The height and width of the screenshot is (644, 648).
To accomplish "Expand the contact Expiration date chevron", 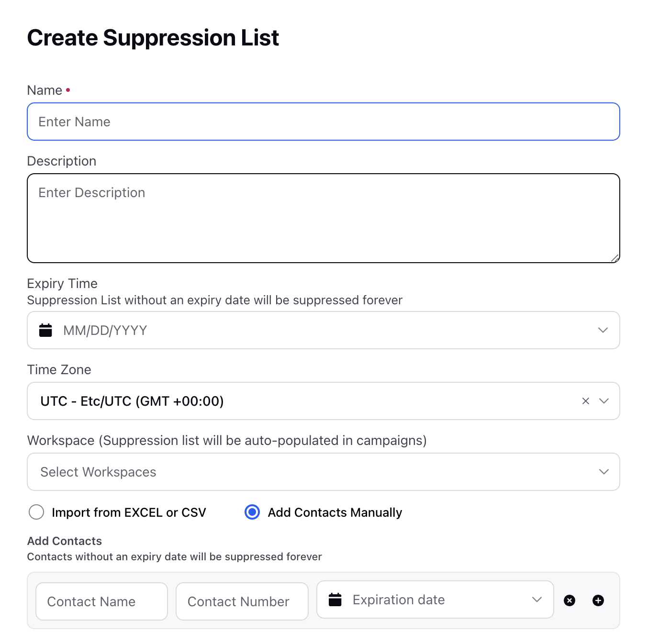I will coord(537,600).
